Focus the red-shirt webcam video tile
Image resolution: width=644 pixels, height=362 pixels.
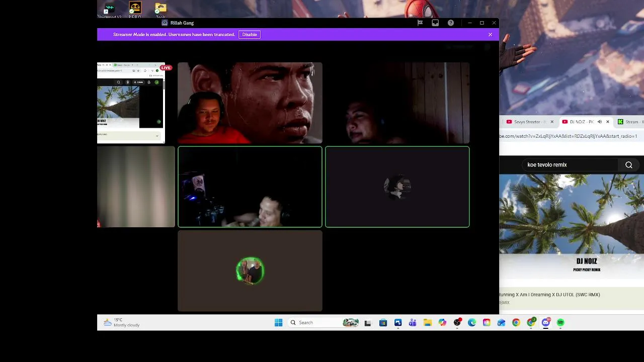[250, 103]
